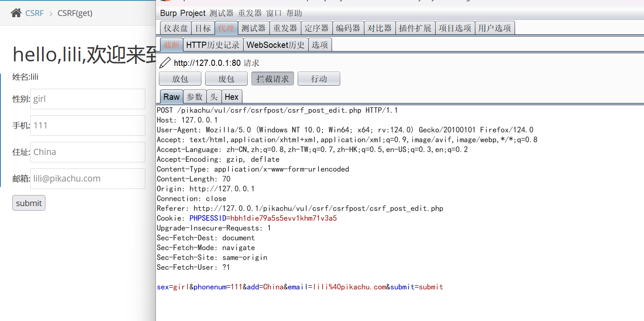
Task: Open the 帮助 menu
Action: [x=294, y=13]
